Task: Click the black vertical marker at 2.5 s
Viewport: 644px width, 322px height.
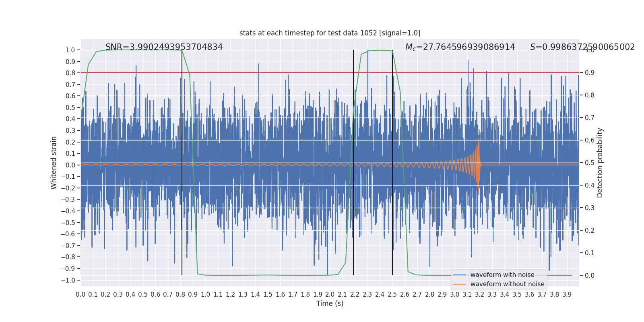Action: click(392, 163)
